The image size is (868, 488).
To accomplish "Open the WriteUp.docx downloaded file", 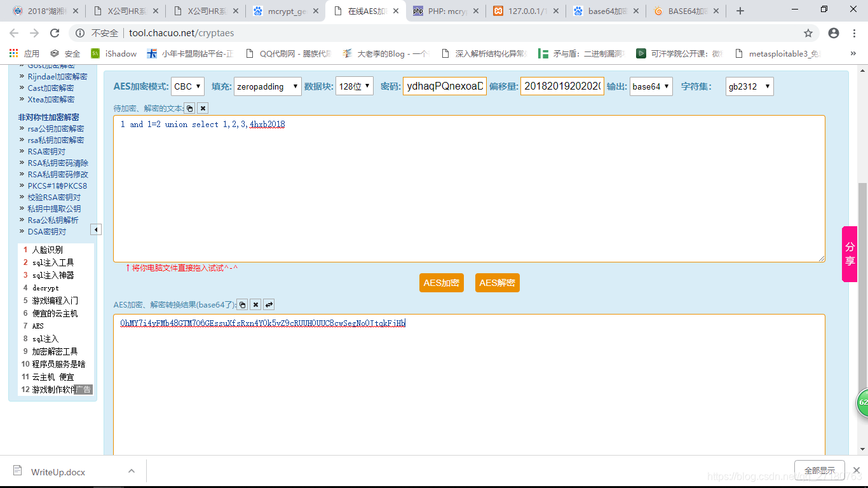I will pos(58,472).
